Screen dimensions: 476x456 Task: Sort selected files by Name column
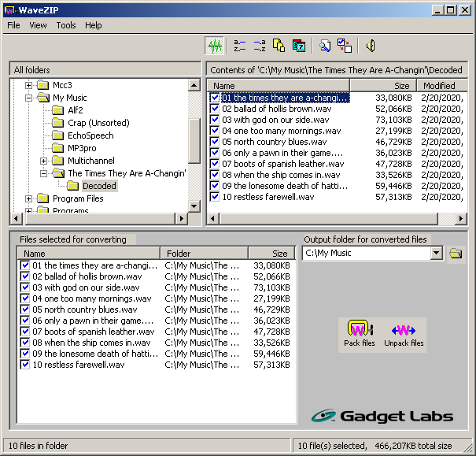(x=89, y=254)
